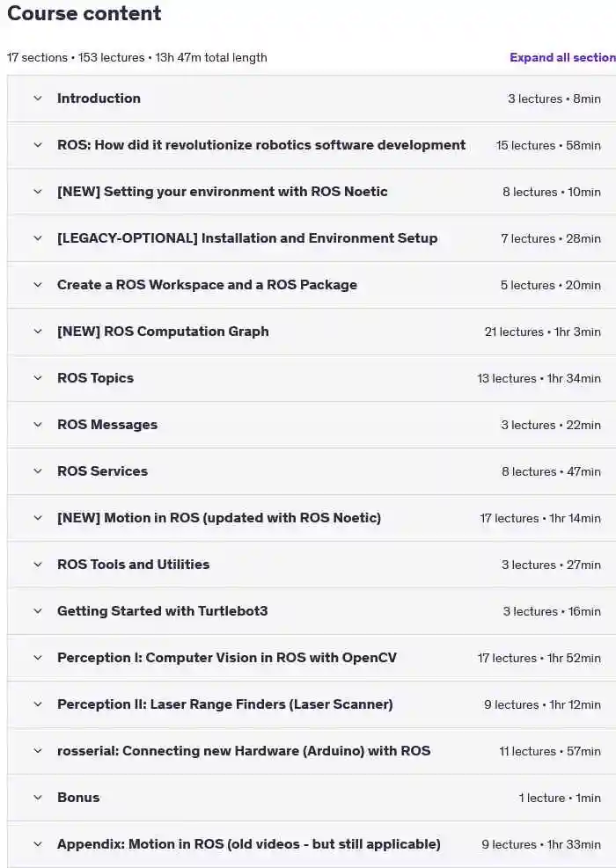The image size is (616, 868).
Task: Open Appendix: Motion in ROS section
Action: tap(249, 844)
